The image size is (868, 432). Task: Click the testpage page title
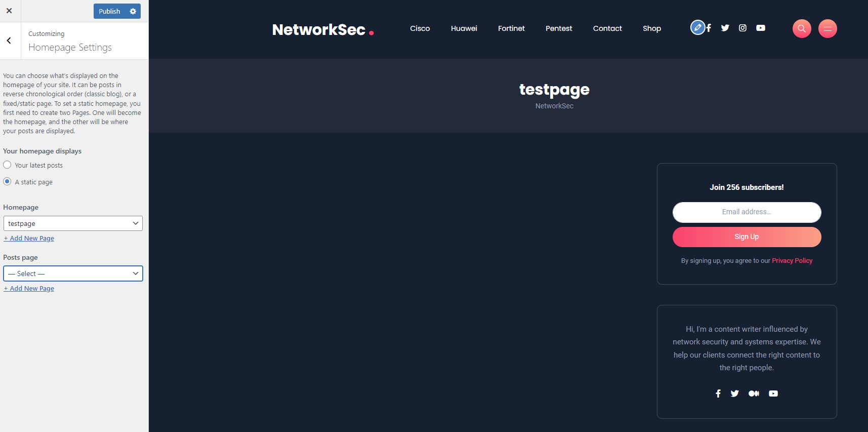(554, 90)
